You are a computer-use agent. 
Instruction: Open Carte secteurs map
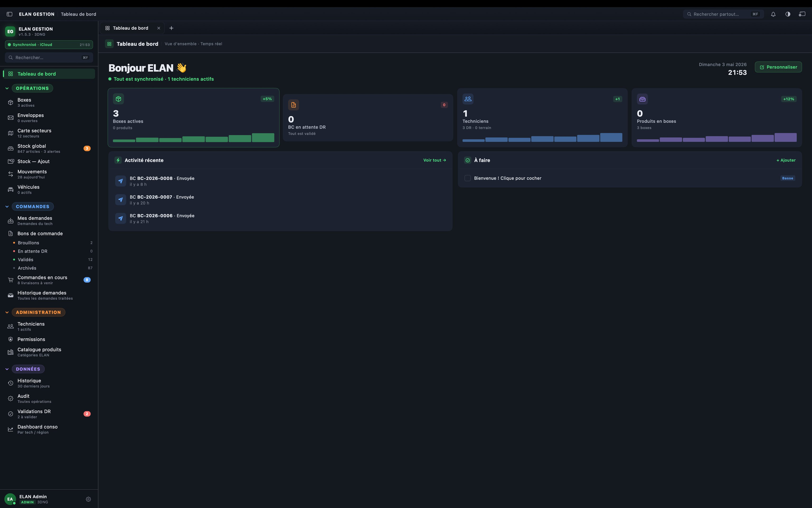(x=49, y=133)
